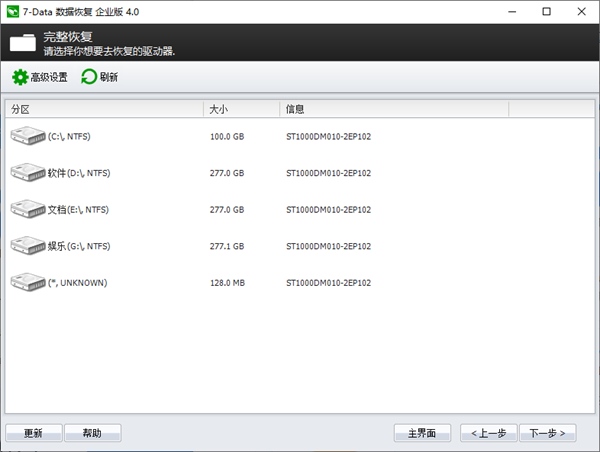Select the (*, UNKNOWN) partition label
600x452 pixels.
[x=78, y=283]
